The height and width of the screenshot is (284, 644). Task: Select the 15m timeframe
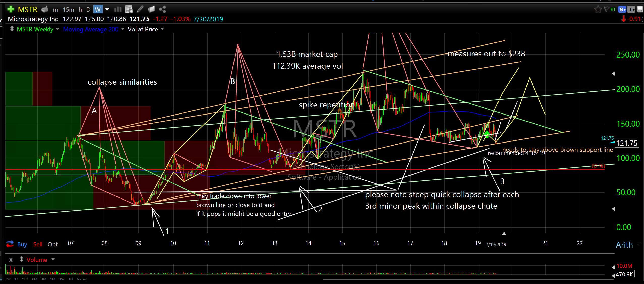coord(68,10)
